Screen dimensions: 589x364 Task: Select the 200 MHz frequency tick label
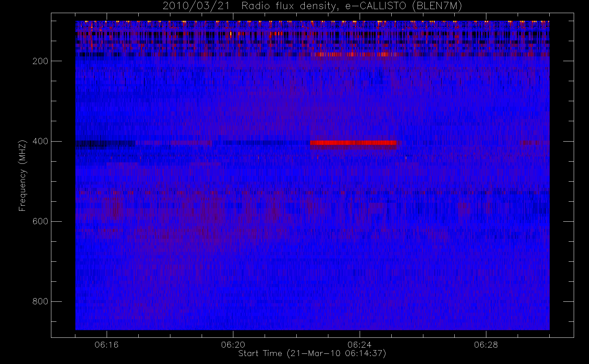coord(40,61)
